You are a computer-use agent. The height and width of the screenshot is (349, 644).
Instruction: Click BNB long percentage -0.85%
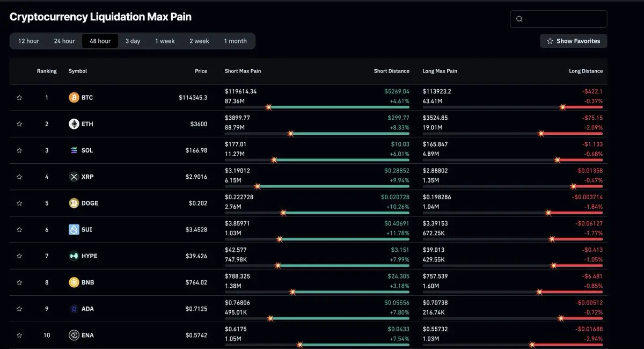(592, 286)
